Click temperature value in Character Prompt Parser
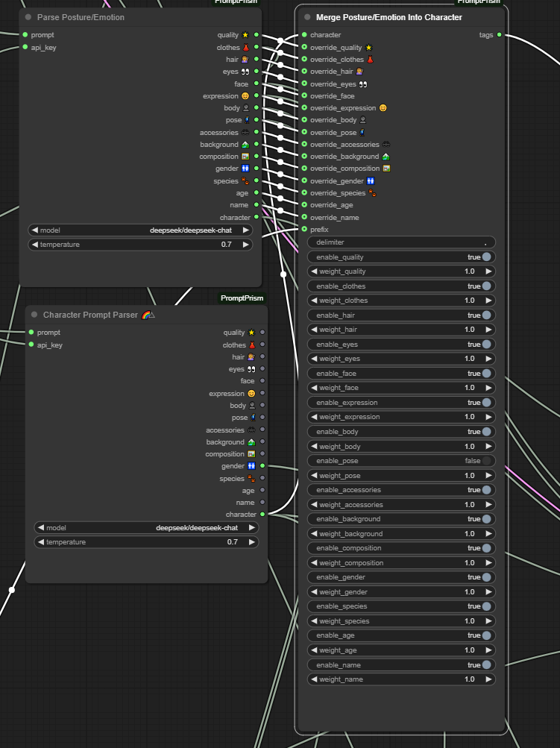Screen dimensions: 560x748 (x=233, y=542)
